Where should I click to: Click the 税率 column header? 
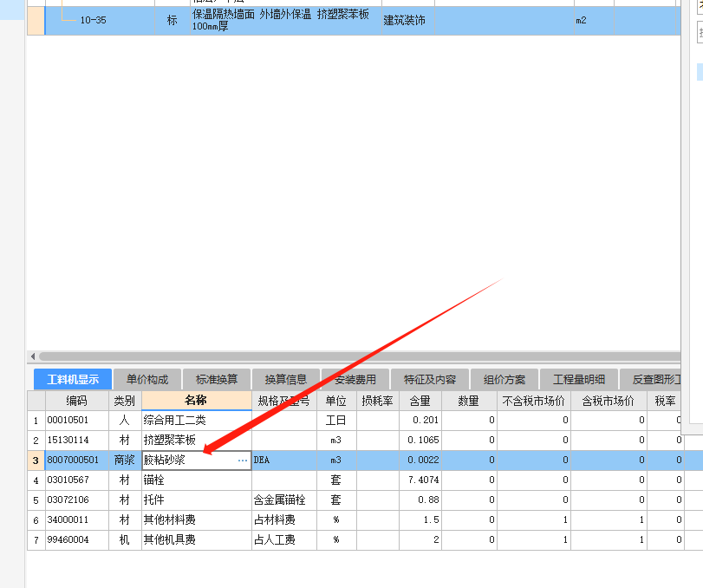coord(666,401)
